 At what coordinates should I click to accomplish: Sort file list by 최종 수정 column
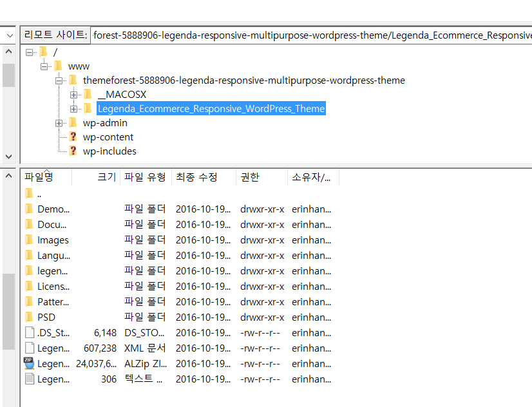point(204,177)
